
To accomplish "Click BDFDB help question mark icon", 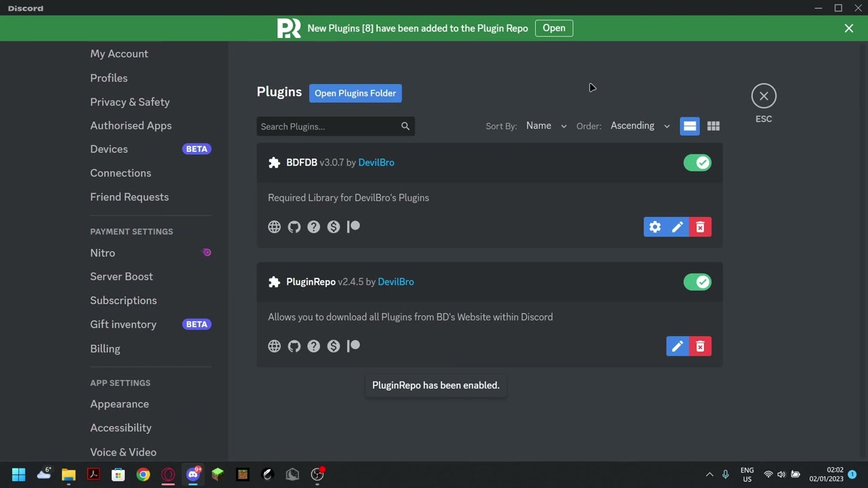I will point(313,227).
